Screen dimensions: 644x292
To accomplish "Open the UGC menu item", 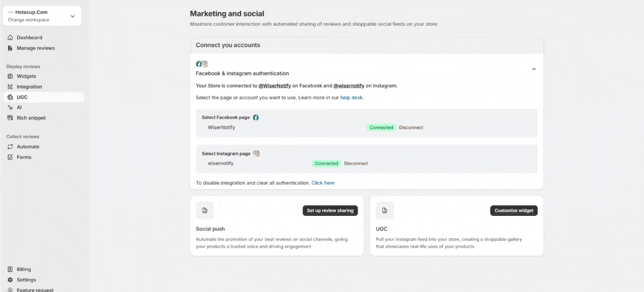I will coord(22,97).
